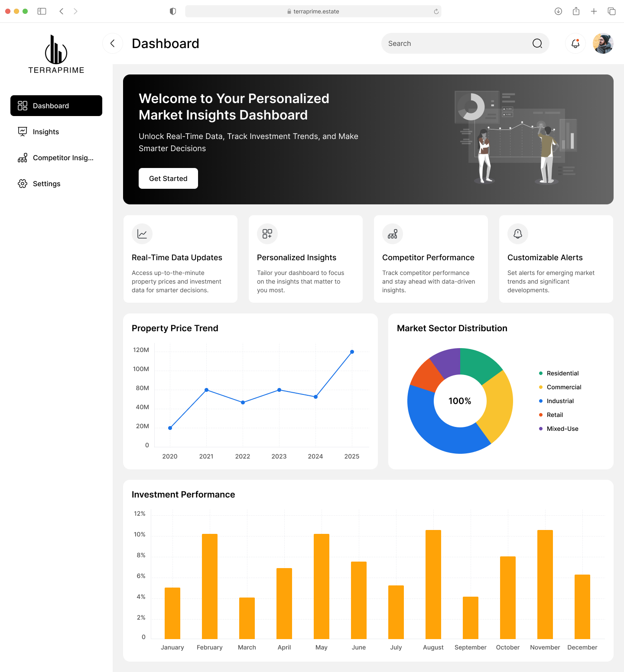Click the Get Started button
Image resolution: width=624 pixels, height=672 pixels.
[x=168, y=178]
